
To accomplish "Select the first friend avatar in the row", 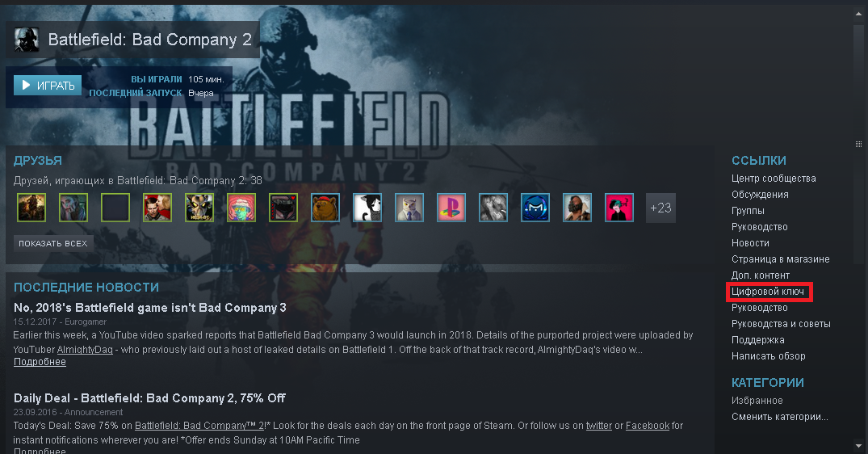I will click(x=31, y=208).
